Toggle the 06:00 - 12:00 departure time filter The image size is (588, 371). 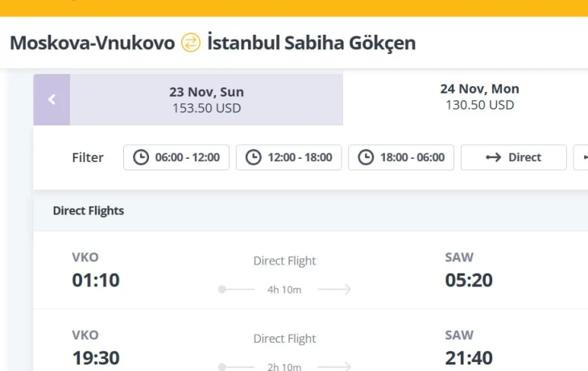click(x=176, y=157)
